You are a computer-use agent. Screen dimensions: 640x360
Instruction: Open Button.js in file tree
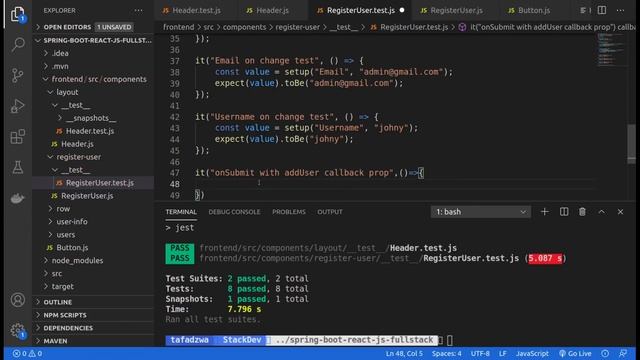pyautogui.click(x=93, y=248)
